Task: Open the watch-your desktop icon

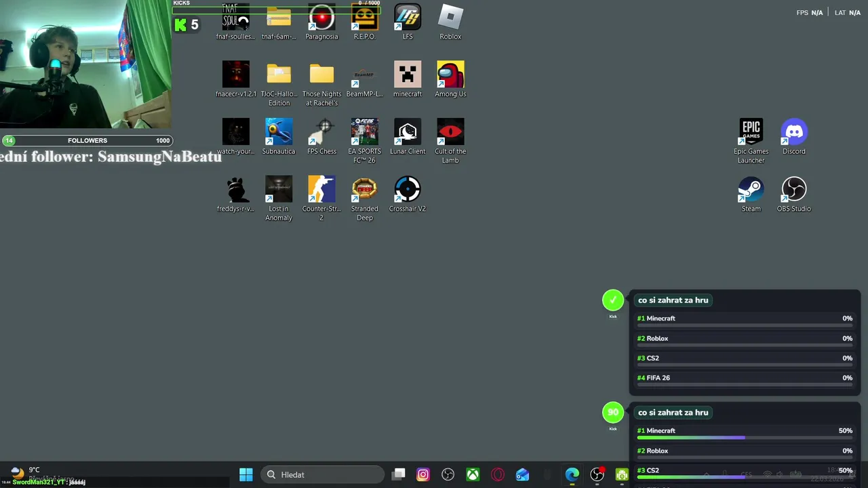Action: click(235, 137)
